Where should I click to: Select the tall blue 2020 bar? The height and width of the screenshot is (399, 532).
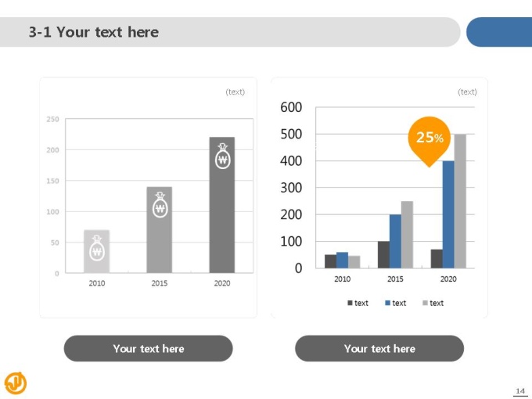(448, 214)
